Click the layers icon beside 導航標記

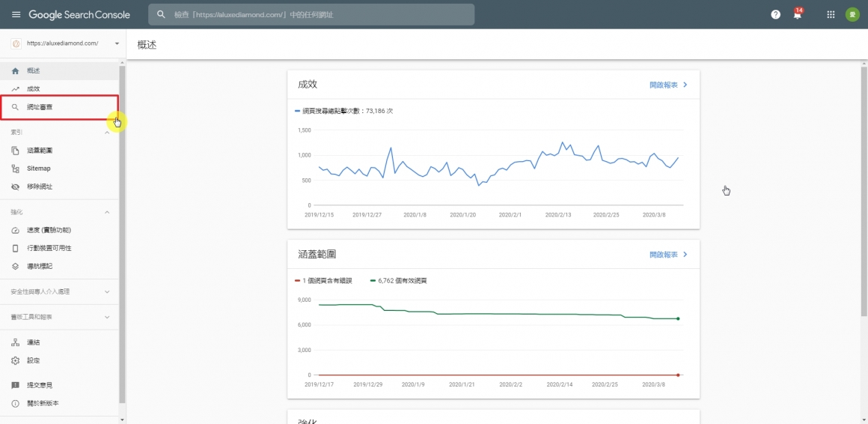16,266
